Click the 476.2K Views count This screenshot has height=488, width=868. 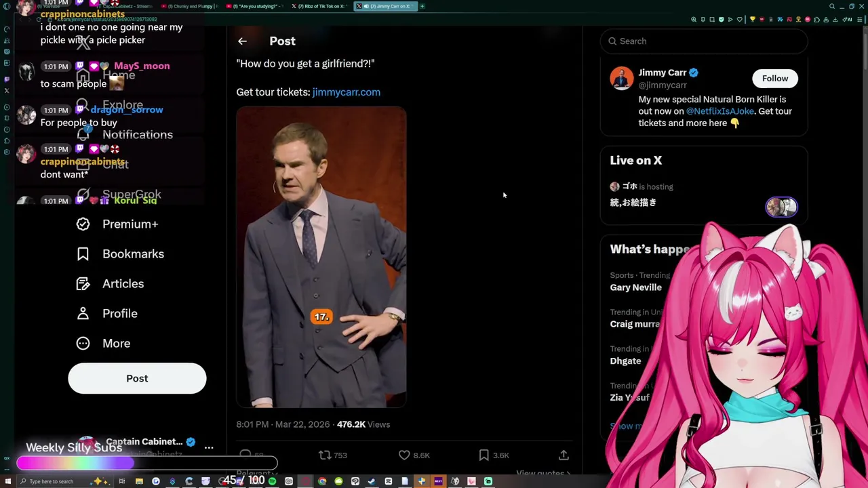tap(363, 424)
